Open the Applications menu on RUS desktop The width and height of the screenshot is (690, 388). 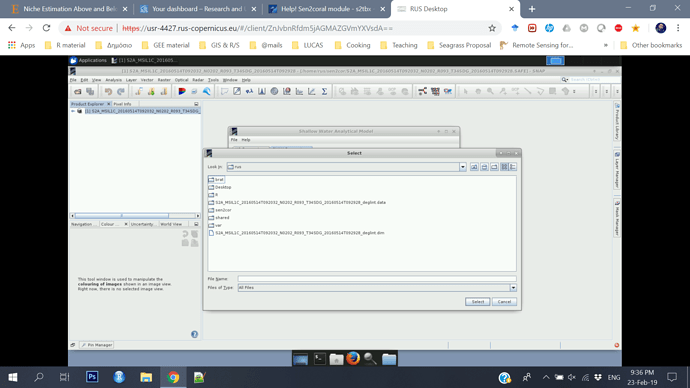(x=88, y=60)
